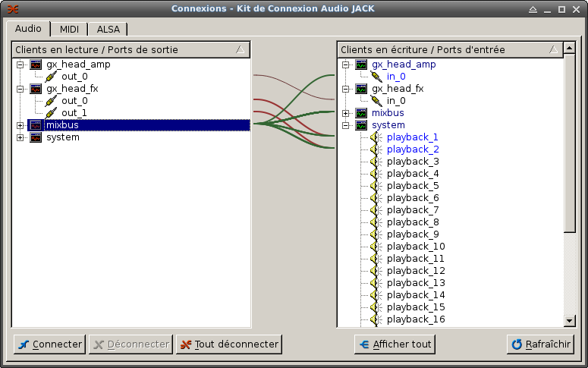Collapse gx_head_amp in output ports tree
The height and width of the screenshot is (368, 588).
20,65
